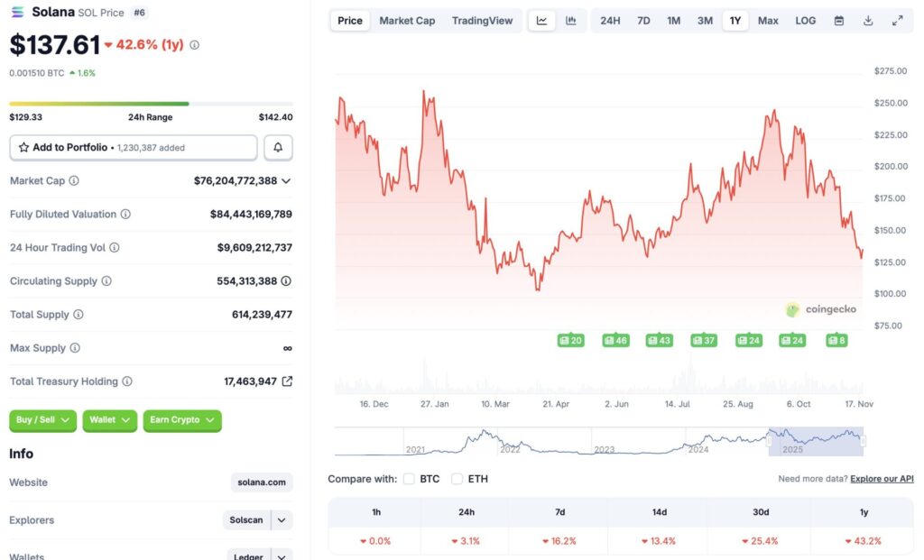Image resolution: width=924 pixels, height=560 pixels.
Task: Download the chart data
Action: click(868, 20)
